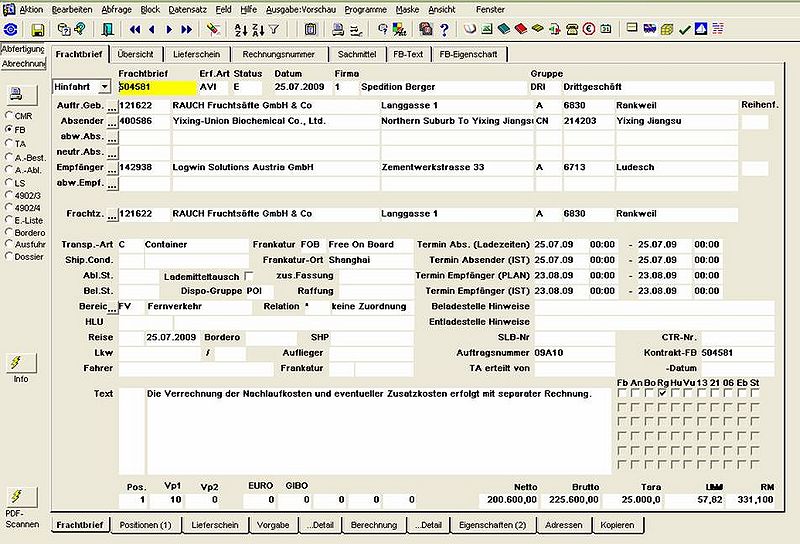This screenshot has width=800, height=544.
Task: Click the printer icon in toolbar
Action: pos(338,30)
